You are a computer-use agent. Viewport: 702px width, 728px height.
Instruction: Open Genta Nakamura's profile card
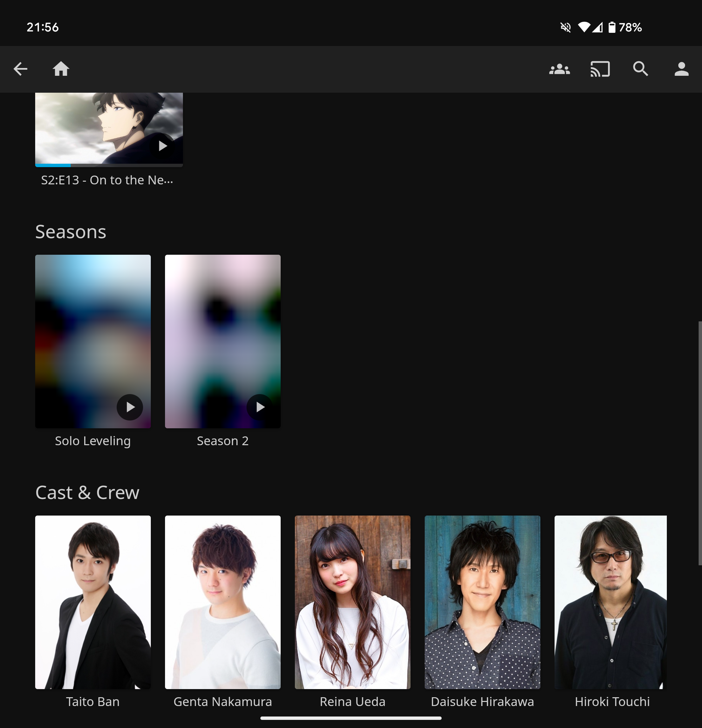223,602
